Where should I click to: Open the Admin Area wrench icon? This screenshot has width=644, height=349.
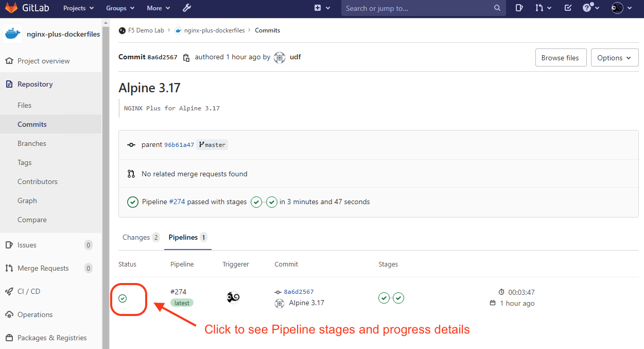tap(187, 8)
